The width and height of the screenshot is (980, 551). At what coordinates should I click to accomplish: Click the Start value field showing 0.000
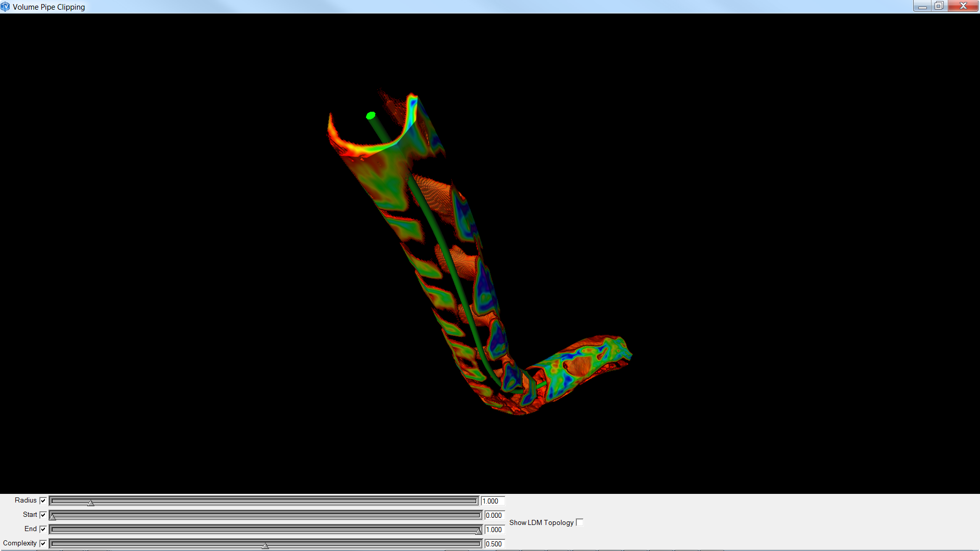(494, 515)
